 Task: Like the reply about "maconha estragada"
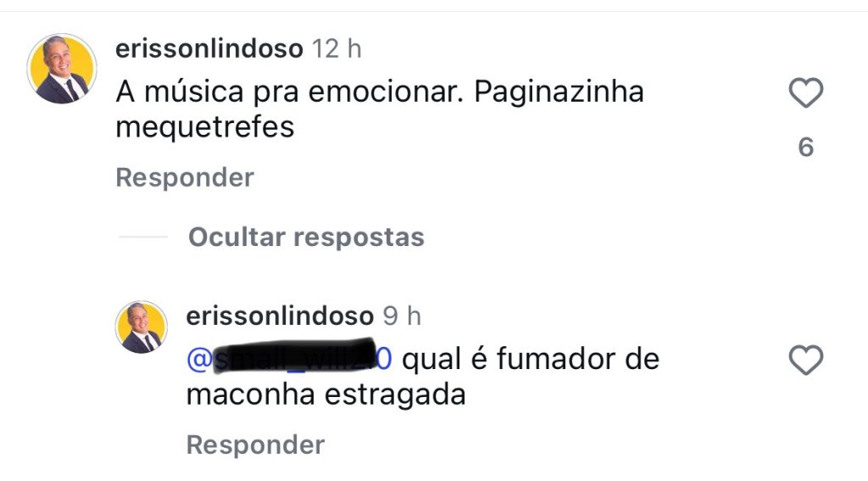coord(805,361)
